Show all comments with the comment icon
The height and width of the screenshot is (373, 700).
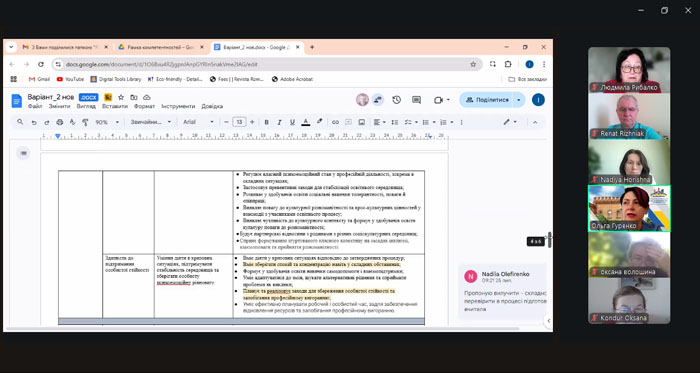417,100
